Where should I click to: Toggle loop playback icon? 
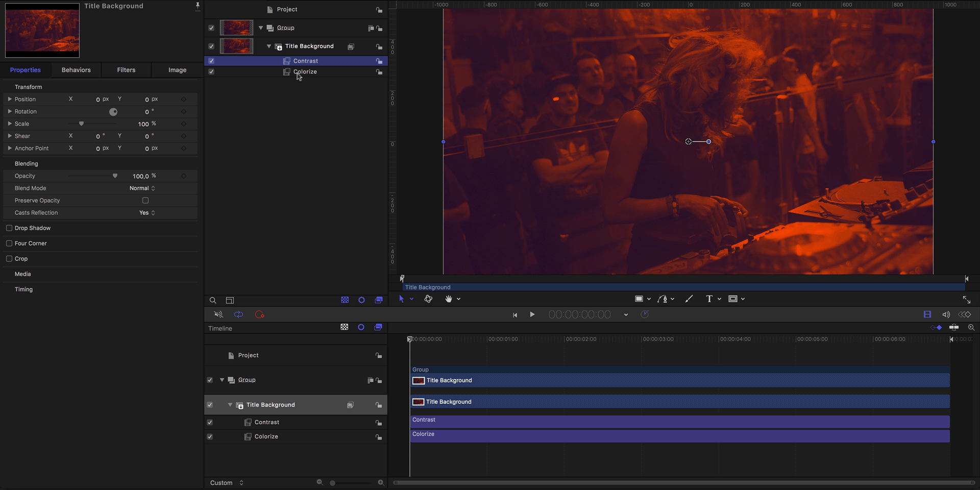pyautogui.click(x=238, y=314)
